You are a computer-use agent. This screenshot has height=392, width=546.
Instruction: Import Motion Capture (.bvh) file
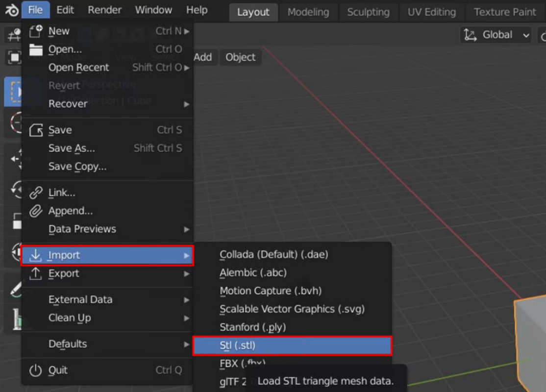[293, 291]
